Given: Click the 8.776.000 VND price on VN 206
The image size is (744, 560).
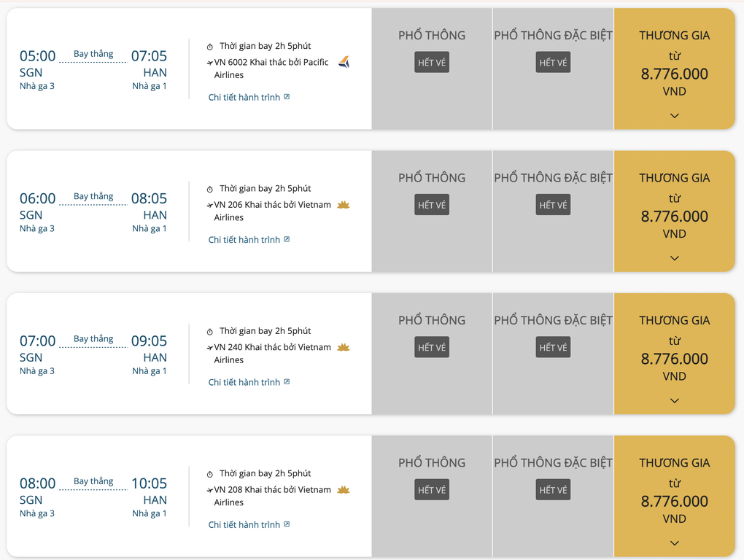Looking at the screenshot, I should pyautogui.click(x=674, y=217).
